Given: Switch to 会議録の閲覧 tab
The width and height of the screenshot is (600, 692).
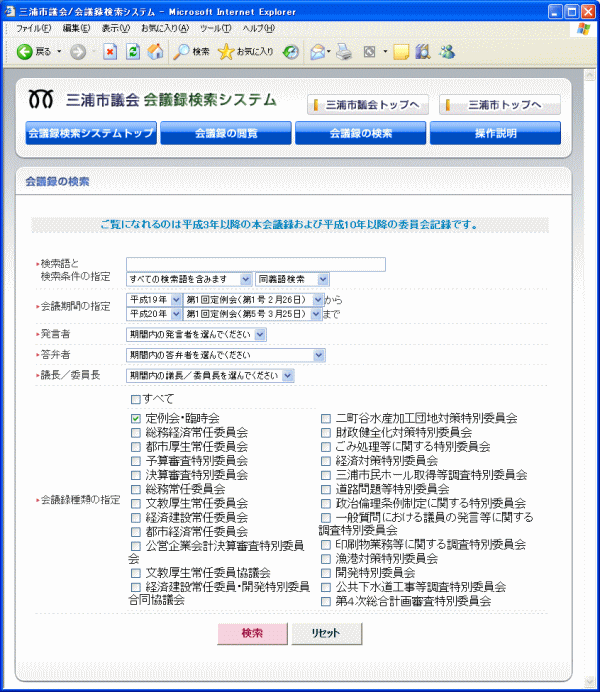Looking at the screenshot, I should (x=226, y=133).
